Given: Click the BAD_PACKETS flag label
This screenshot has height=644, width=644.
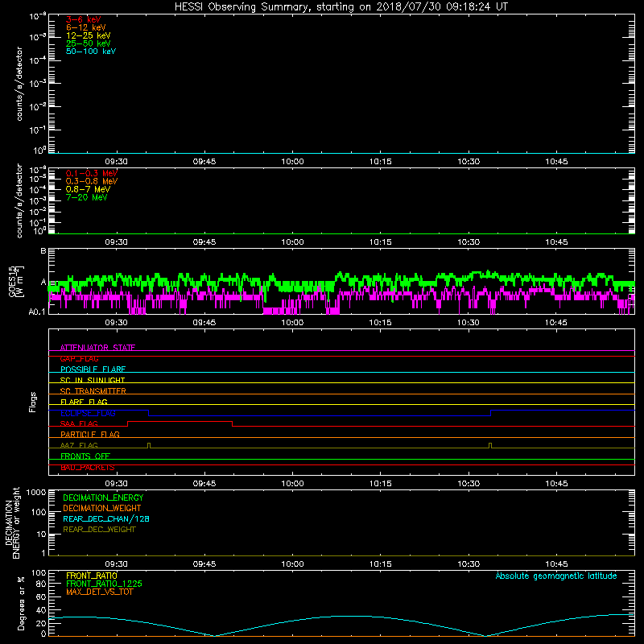Looking at the screenshot, I should [x=88, y=468].
